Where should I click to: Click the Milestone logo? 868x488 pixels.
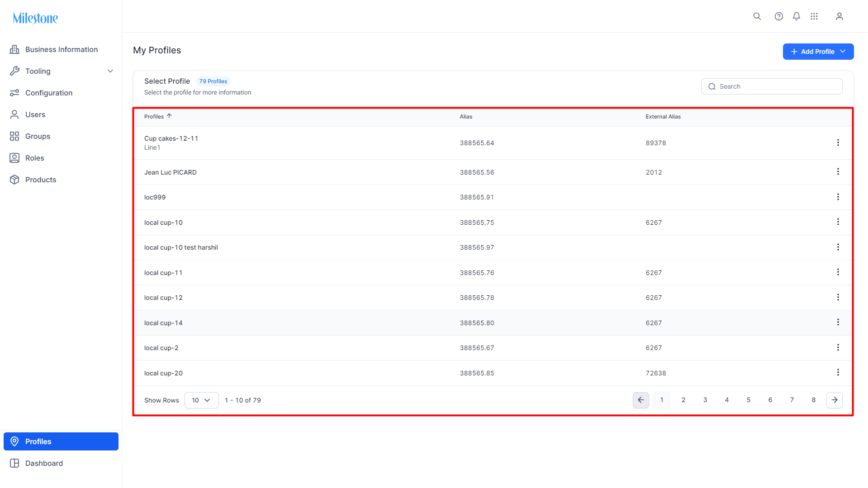[35, 18]
